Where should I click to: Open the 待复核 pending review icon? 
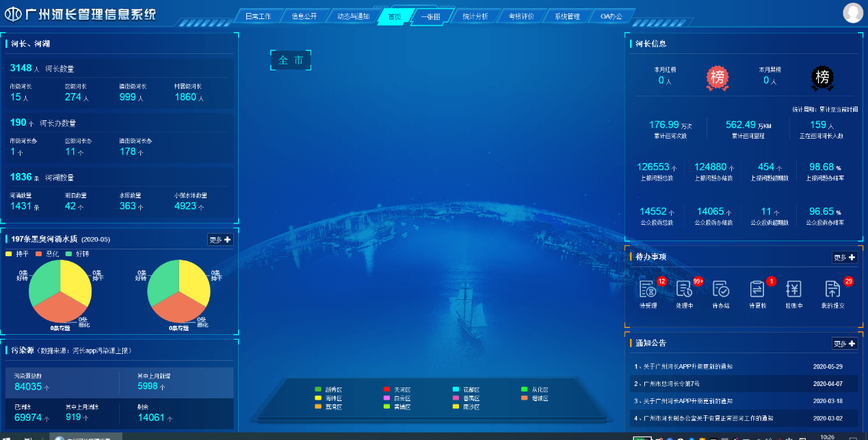click(x=757, y=290)
